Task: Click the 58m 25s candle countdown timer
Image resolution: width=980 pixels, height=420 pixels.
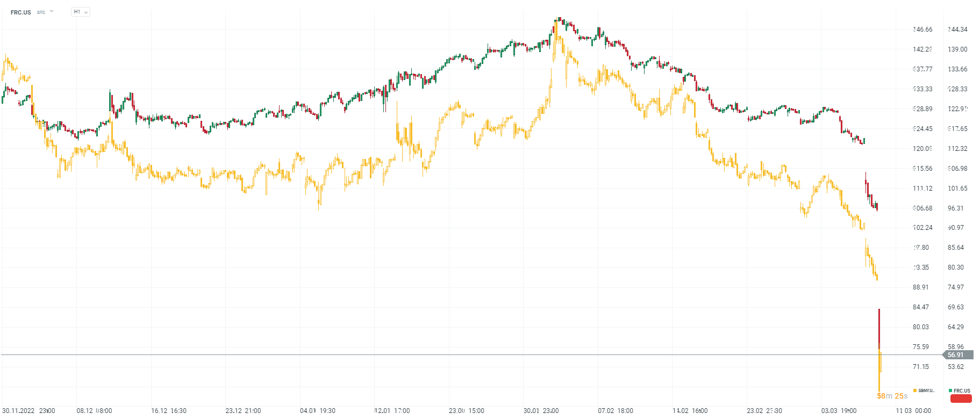Action: tap(892, 396)
